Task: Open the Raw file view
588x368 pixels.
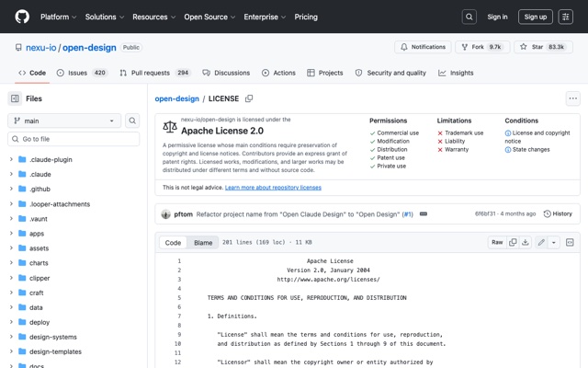Action: 497,242
